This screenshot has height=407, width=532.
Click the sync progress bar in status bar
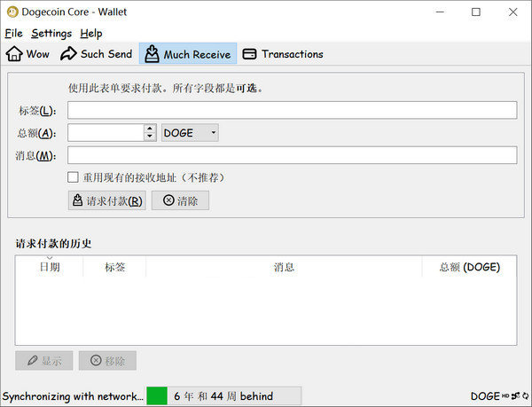(224, 395)
